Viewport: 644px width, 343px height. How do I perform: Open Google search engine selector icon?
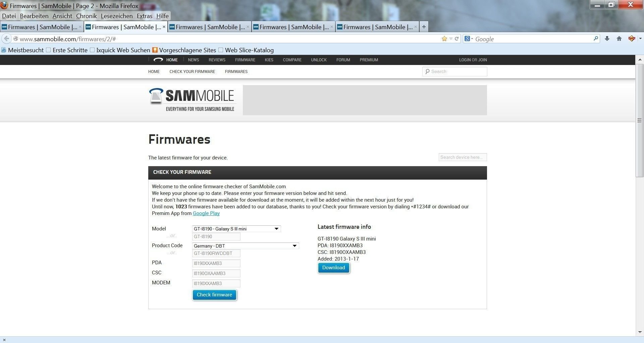pyautogui.click(x=469, y=39)
